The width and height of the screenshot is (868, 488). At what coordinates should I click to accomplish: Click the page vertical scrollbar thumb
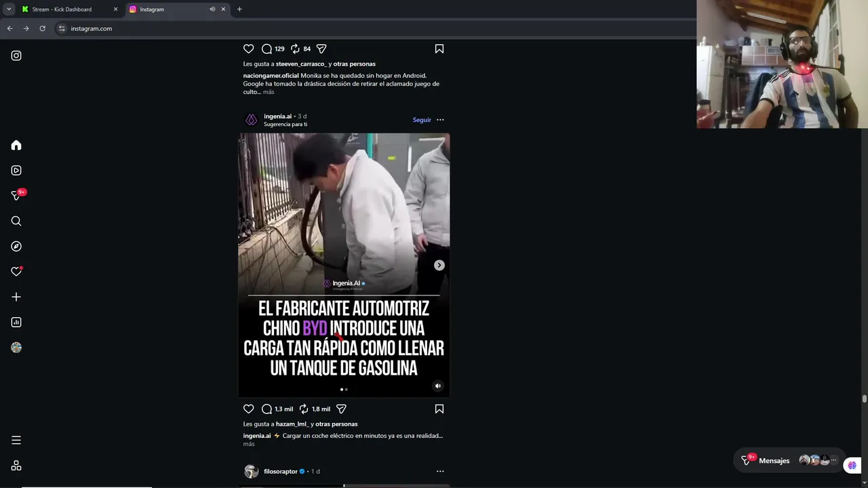coord(864,399)
